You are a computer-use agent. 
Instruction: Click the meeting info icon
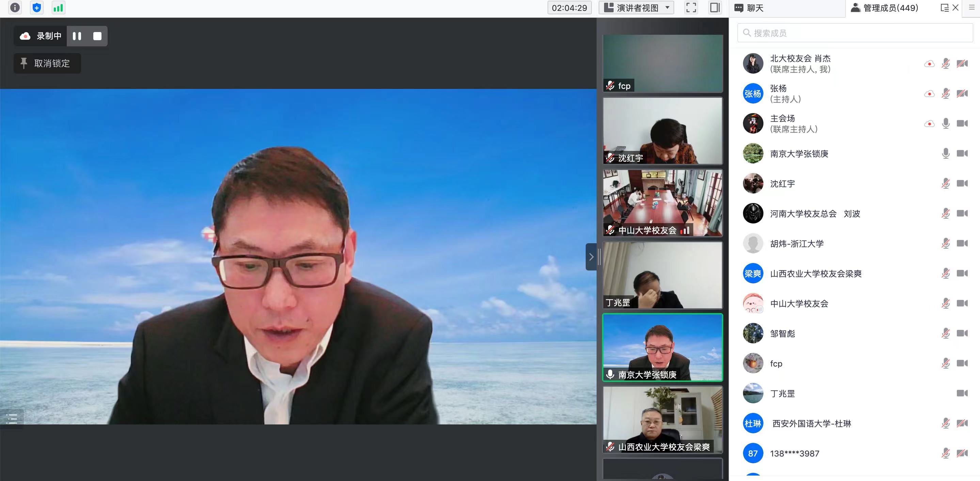pos(15,7)
